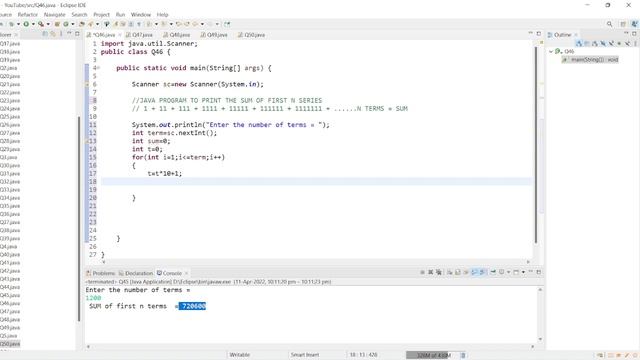Toggle Hide Static Members in Outline toolbar

tap(611, 43)
